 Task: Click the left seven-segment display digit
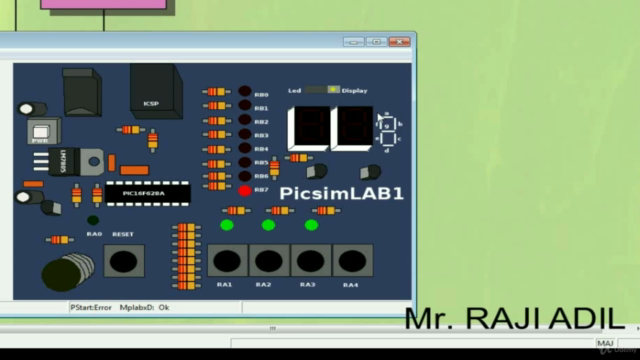[x=309, y=129]
